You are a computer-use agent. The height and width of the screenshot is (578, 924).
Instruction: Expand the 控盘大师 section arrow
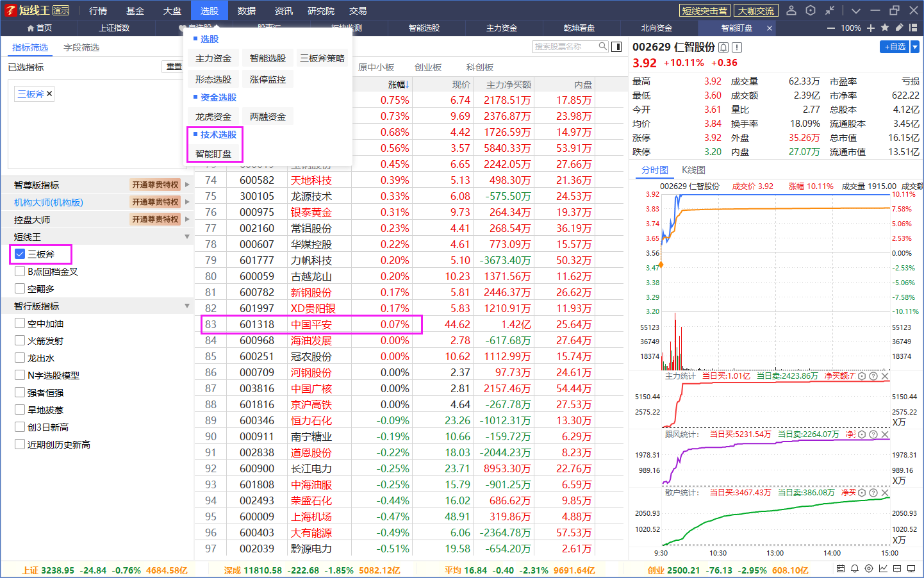187,219
